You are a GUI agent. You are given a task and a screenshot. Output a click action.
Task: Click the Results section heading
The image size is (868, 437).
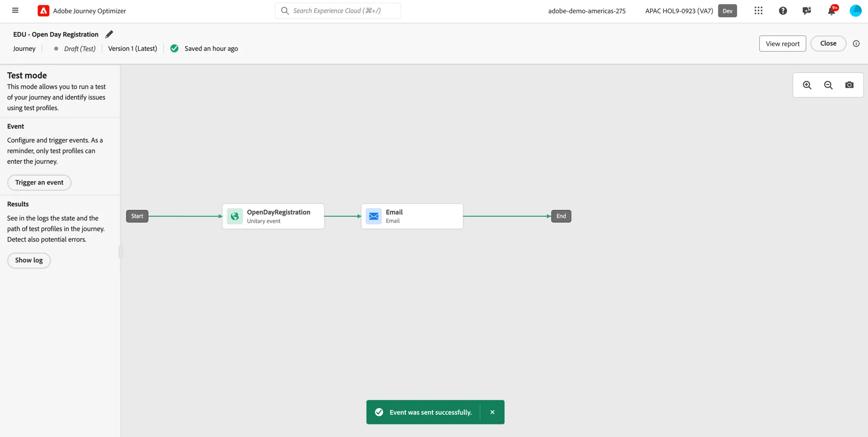(x=18, y=204)
